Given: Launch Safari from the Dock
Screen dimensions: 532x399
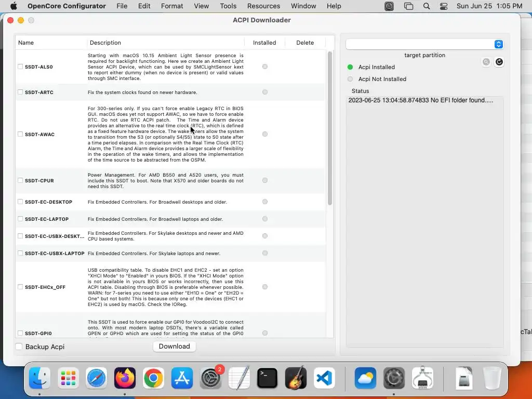Looking at the screenshot, I should (96, 378).
